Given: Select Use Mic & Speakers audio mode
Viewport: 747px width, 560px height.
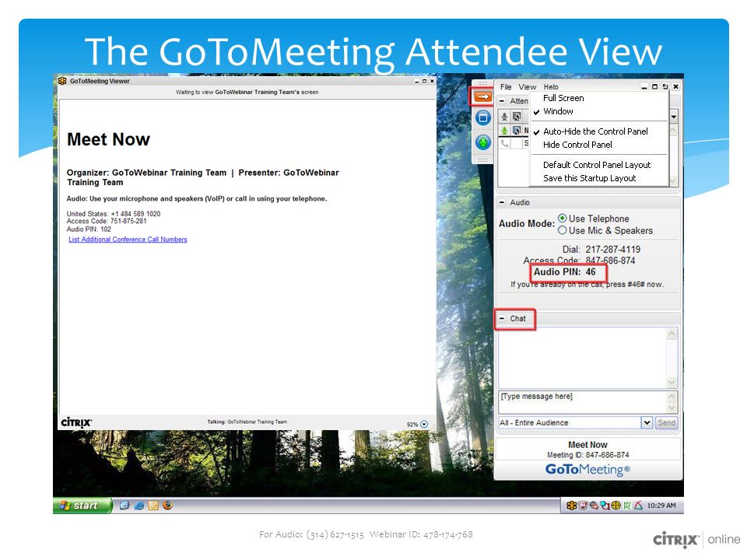Looking at the screenshot, I should click(605, 230).
